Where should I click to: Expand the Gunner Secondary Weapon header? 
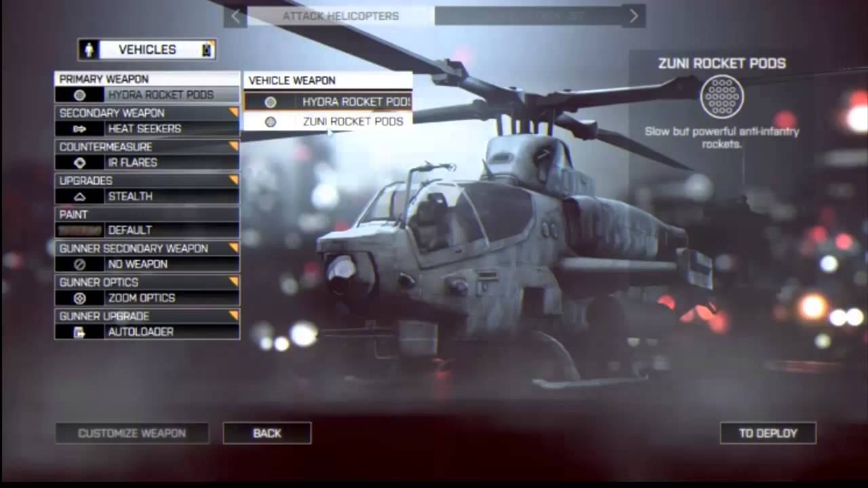pyautogui.click(x=147, y=249)
